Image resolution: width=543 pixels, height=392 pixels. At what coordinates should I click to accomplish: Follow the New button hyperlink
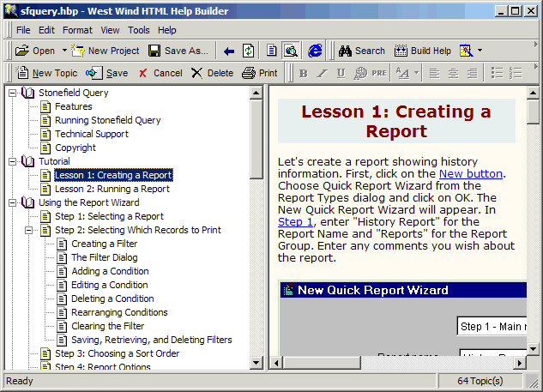(471, 174)
